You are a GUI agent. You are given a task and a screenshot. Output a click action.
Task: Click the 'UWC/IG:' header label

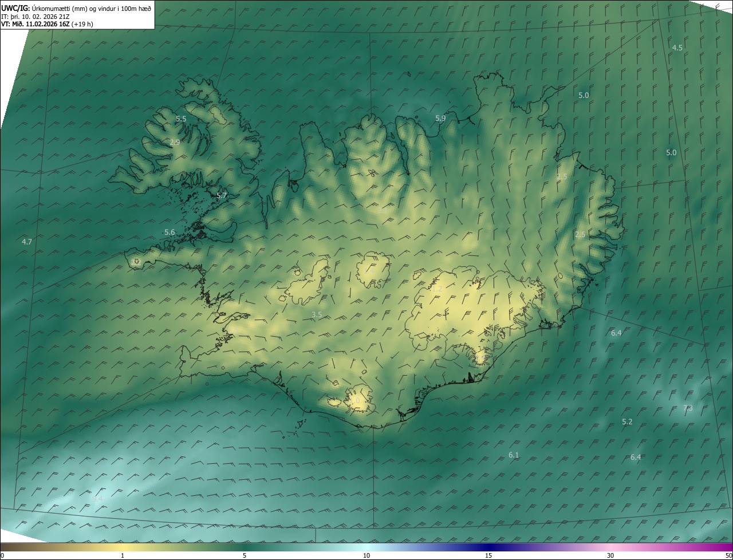pos(15,7)
